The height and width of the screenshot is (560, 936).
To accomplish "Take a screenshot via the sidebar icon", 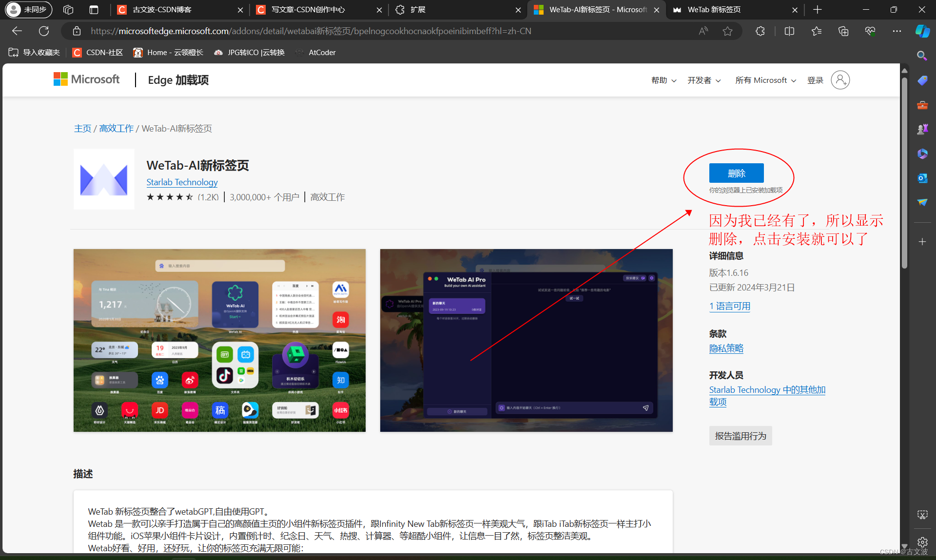I will tap(922, 515).
